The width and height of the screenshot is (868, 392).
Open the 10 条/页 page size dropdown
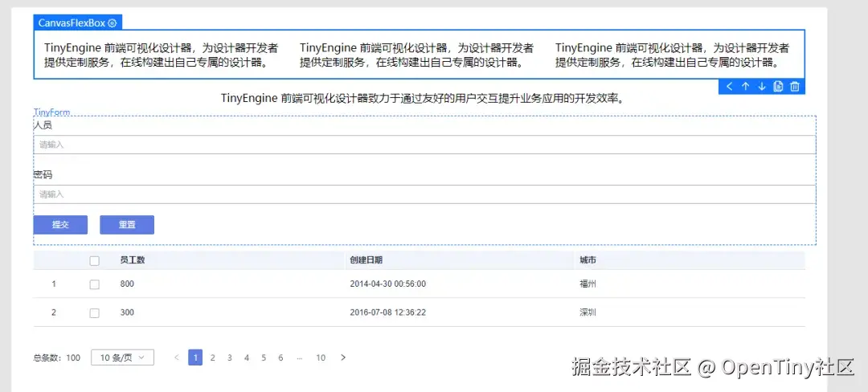tap(122, 357)
